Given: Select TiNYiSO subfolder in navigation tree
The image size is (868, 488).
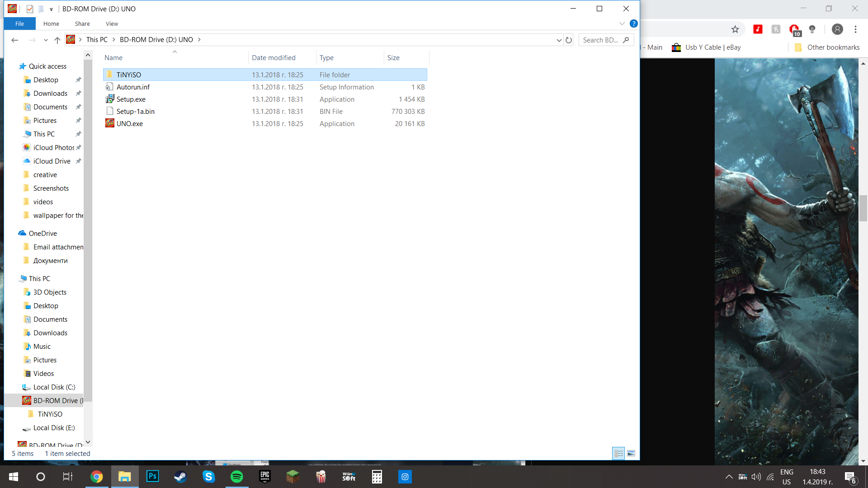Looking at the screenshot, I should 50,414.
